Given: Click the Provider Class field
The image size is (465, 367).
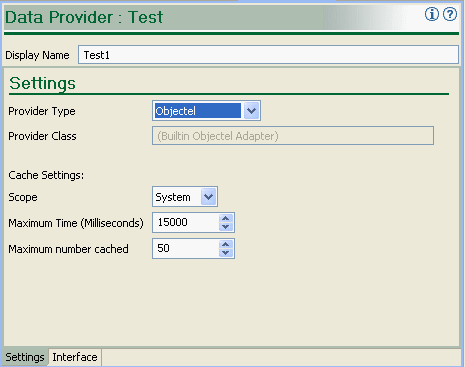Looking at the screenshot, I should 293,136.
